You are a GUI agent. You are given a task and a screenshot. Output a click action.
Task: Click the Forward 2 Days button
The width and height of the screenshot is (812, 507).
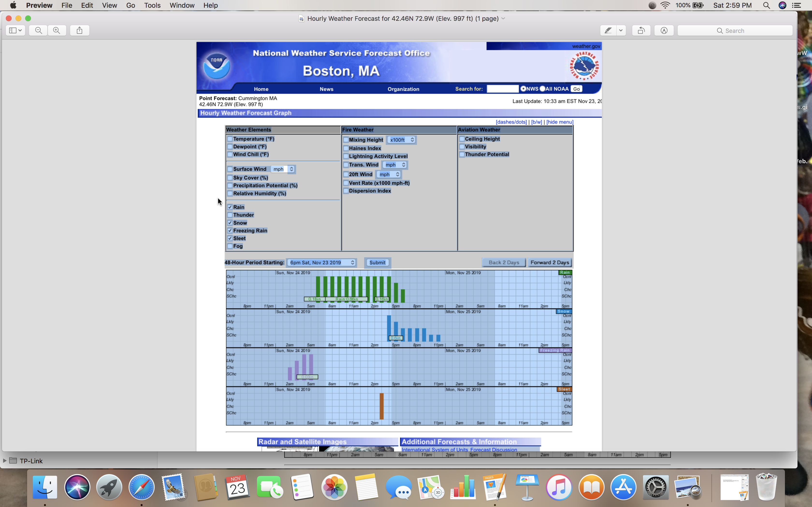[549, 263]
